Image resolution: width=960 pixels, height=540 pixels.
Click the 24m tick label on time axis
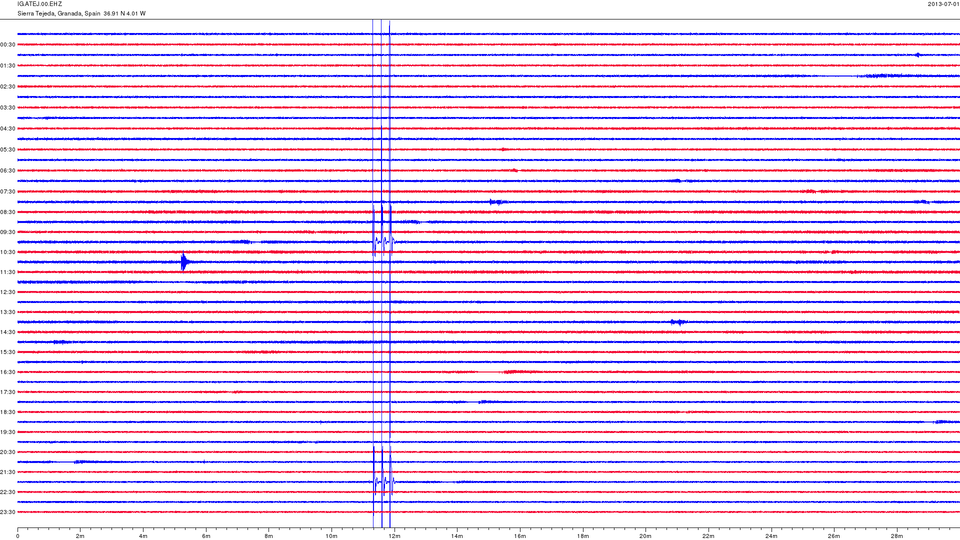click(771, 536)
